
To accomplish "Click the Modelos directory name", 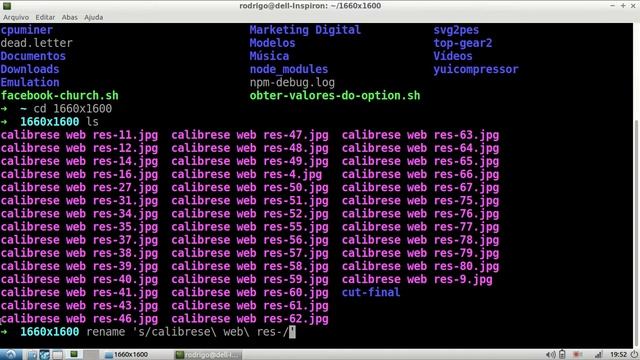I will (x=272, y=43).
